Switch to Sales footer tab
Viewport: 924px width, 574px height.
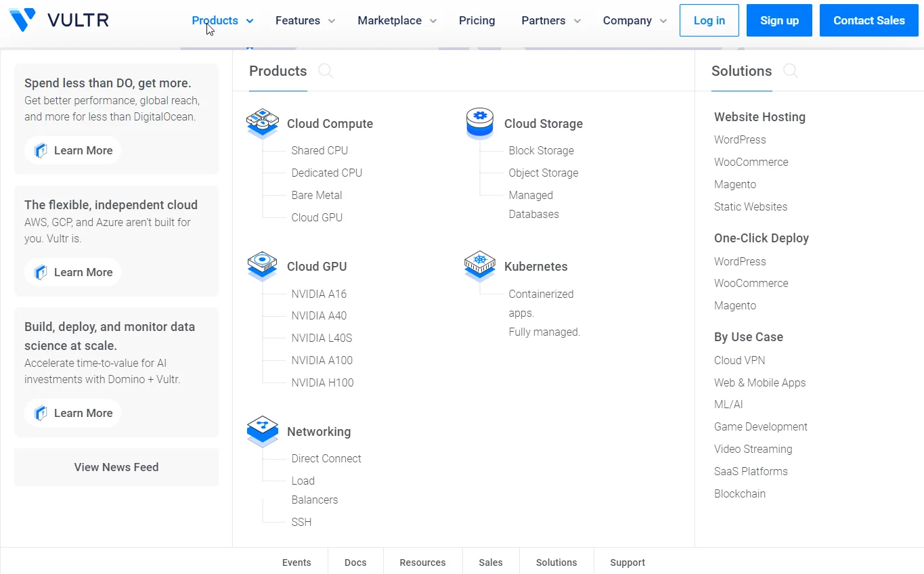click(x=491, y=562)
